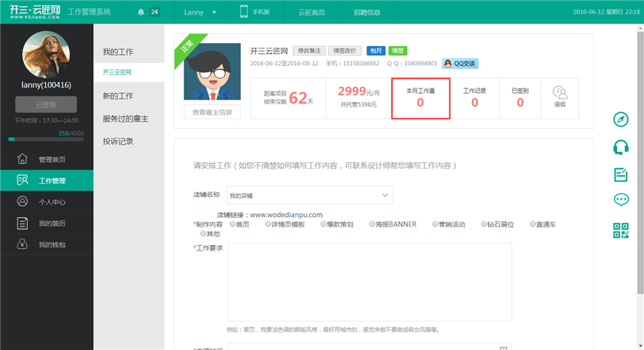Select the 详情页模板 radio option
644x350 pixels.
268,224
